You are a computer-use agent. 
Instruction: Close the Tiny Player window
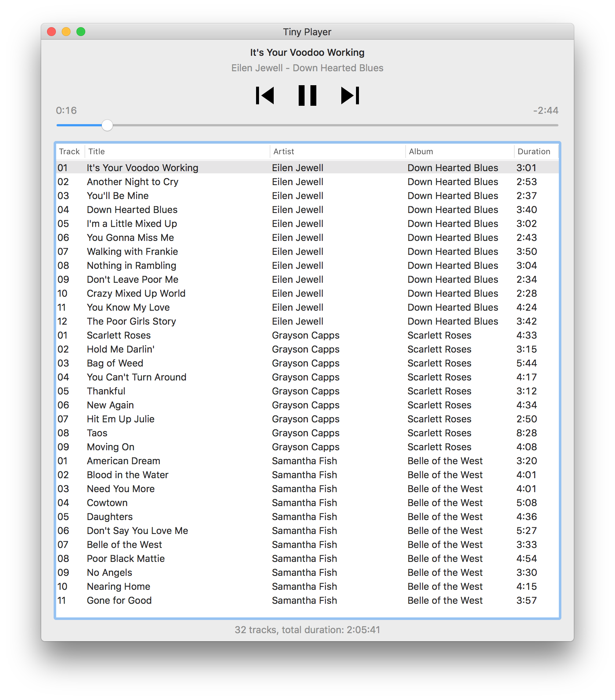coord(52,32)
